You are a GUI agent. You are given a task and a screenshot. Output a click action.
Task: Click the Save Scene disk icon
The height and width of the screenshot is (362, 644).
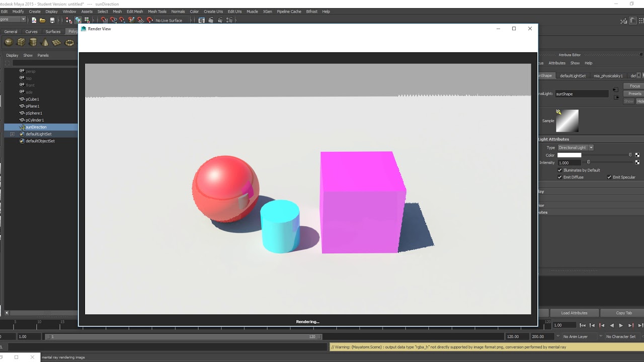52,20
